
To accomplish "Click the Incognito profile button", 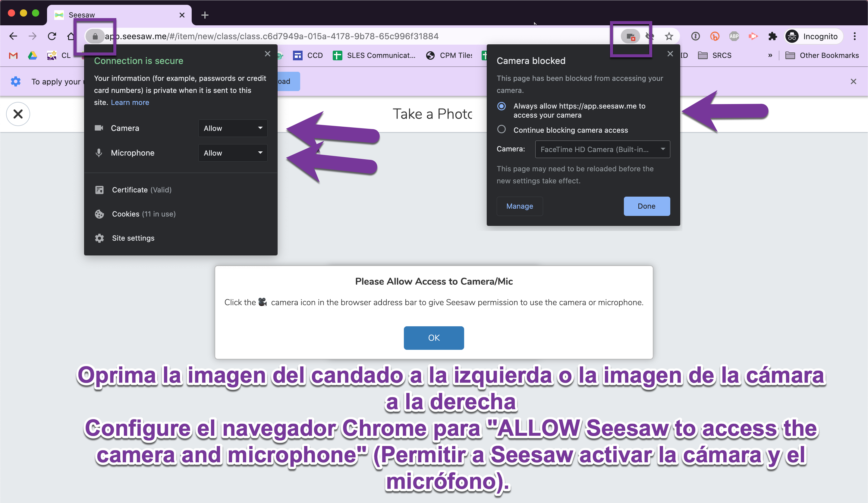I will click(x=813, y=36).
